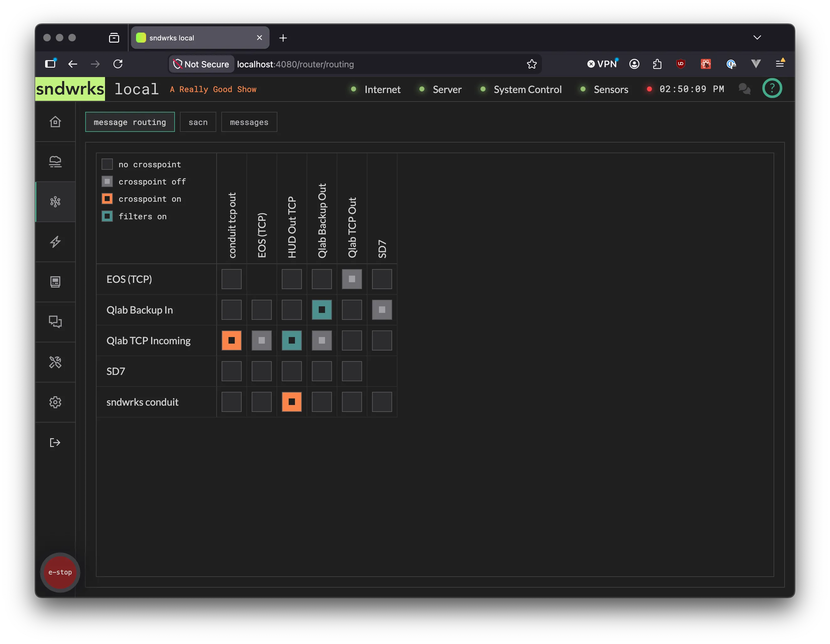Click the Sensors status indicator
This screenshot has width=830, height=644.
604,89
